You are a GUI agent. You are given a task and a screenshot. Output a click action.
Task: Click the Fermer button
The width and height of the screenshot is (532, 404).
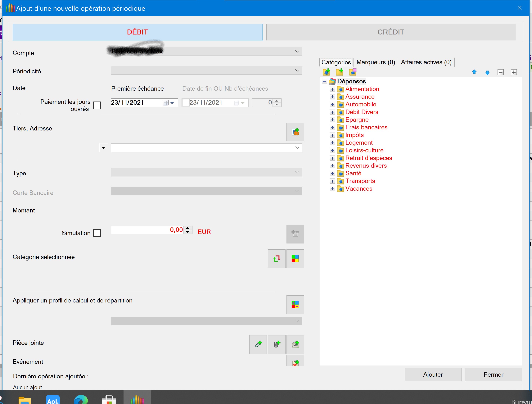493,374
